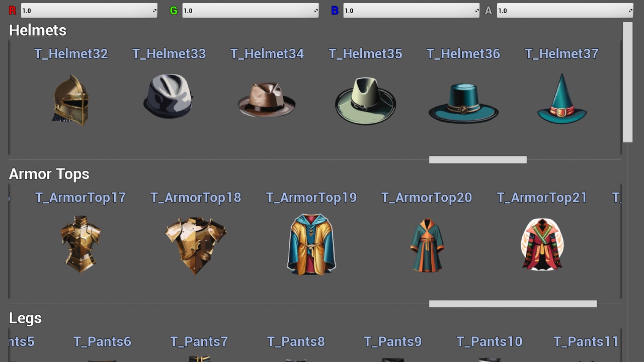The width and height of the screenshot is (644, 362).
Task: Click the Legs section heading
Action: coord(25,319)
